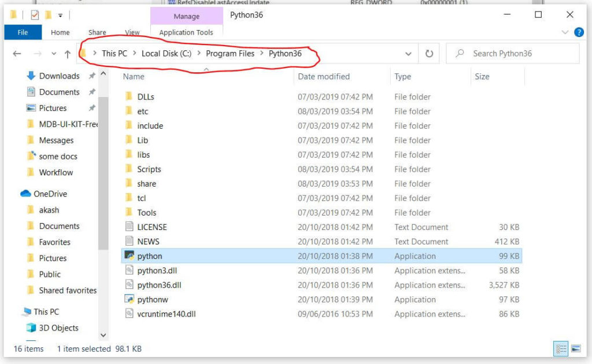The height and width of the screenshot is (364, 592).
Task: Select the Tools folder
Action: pos(146,213)
